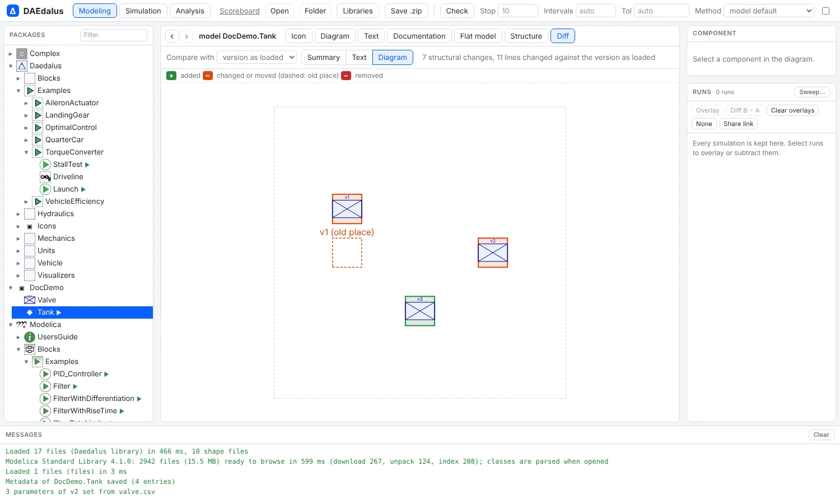
Task: Clear the messages log
Action: [821, 435]
